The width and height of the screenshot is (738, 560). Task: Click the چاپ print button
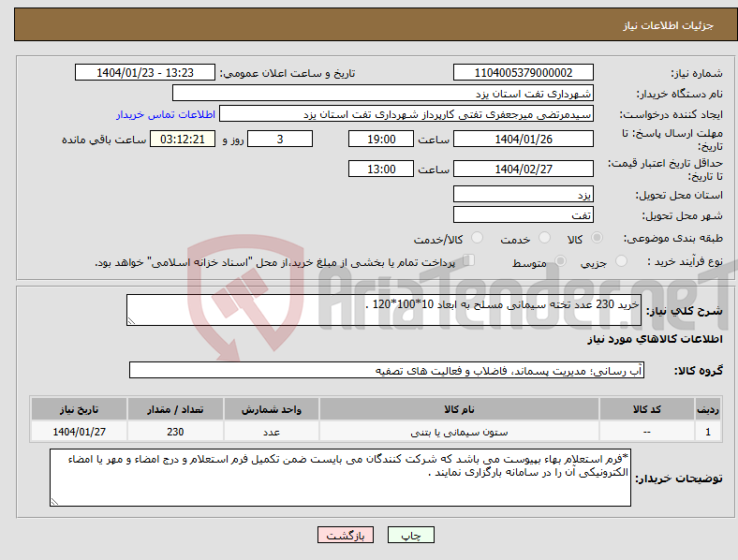(x=411, y=535)
